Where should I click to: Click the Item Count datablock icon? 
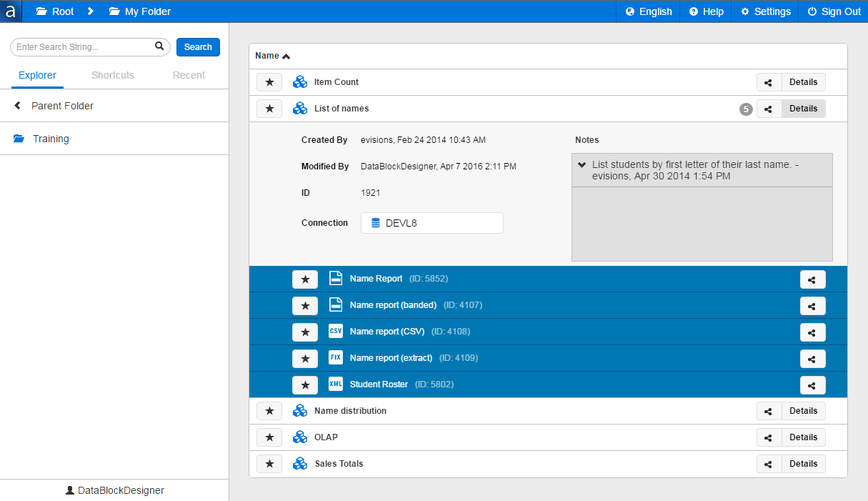(x=300, y=82)
